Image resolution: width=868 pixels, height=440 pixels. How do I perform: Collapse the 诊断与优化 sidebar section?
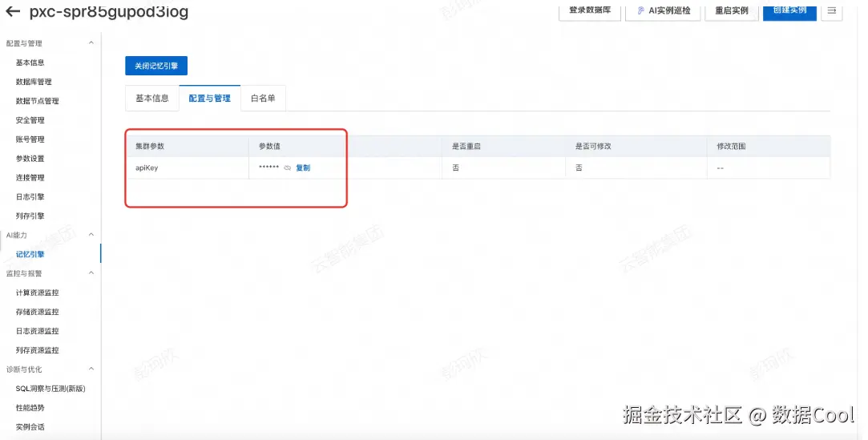tap(91, 369)
